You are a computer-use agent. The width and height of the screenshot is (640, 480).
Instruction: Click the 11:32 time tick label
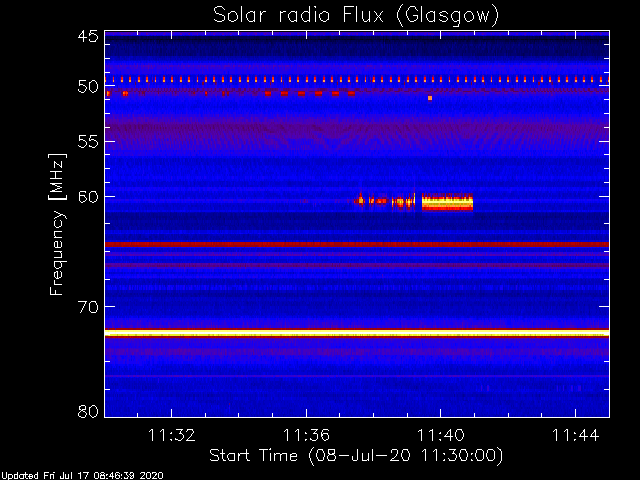[171, 435]
